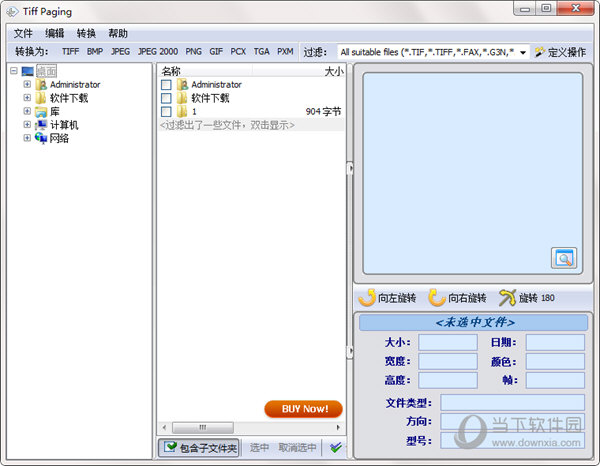This screenshot has height=466, width=600.
Task: Click the 取消选中 button
Action: click(297, 448)
